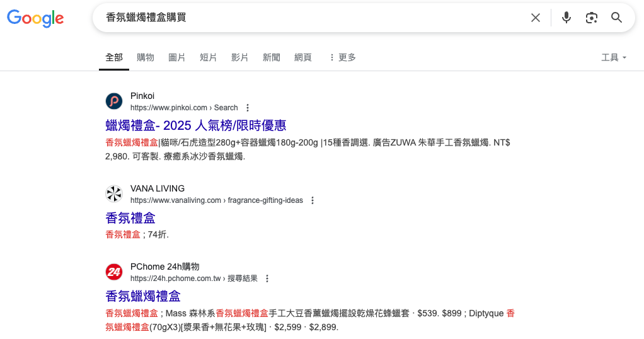Image resolution: width=644 pixels, height=339 pixels.
Task: Select the 全部 tab
Action: (114, 57)
